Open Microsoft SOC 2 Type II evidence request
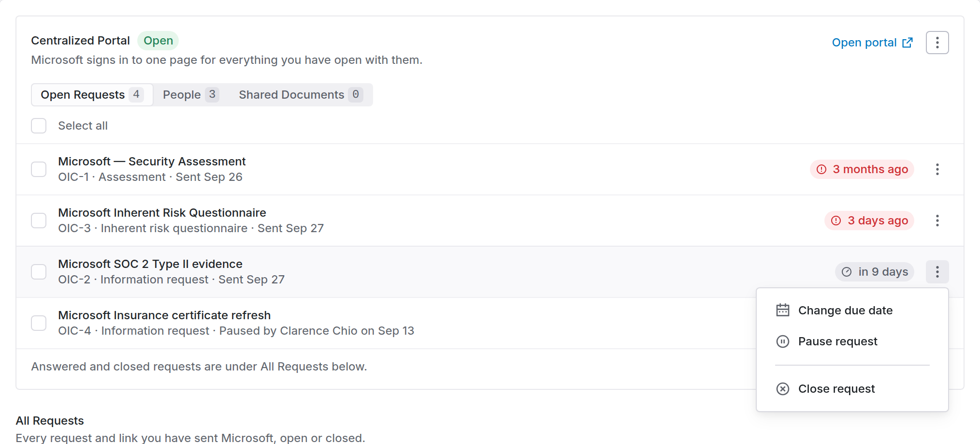Viewport: 980px width, 444px height. [x=150, y=264]
